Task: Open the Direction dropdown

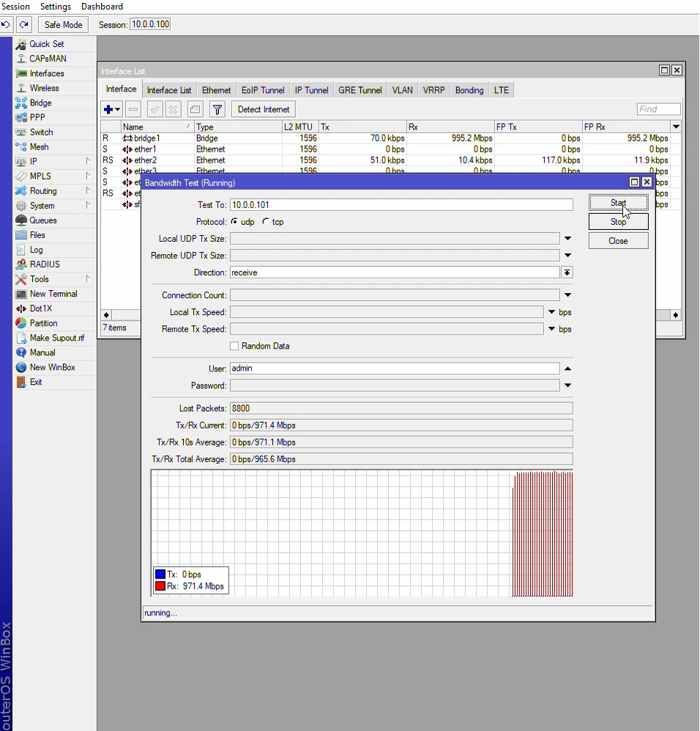Action: 567,272
